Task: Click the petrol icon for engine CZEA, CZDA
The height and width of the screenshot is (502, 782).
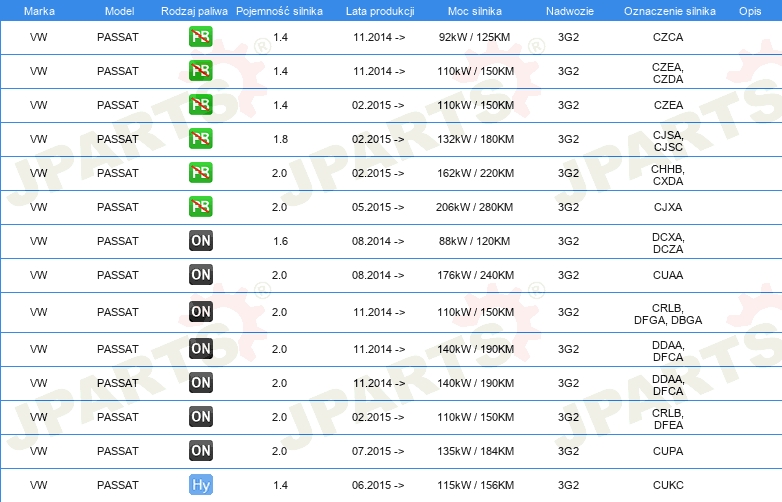Action: click(200, 71)
